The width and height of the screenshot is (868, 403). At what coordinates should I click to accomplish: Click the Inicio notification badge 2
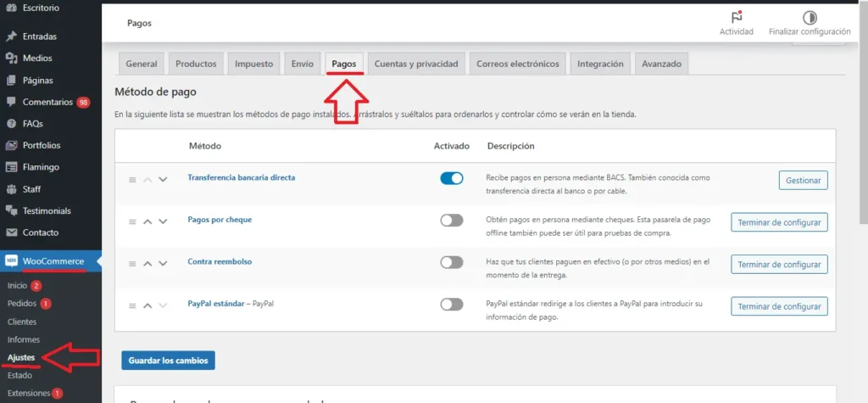(36, 286)
